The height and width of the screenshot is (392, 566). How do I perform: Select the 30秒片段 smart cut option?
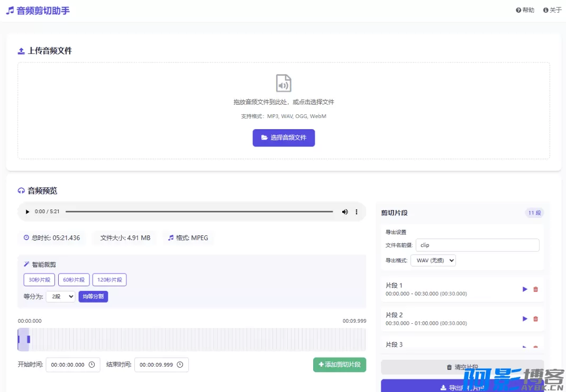pos(39,280)
